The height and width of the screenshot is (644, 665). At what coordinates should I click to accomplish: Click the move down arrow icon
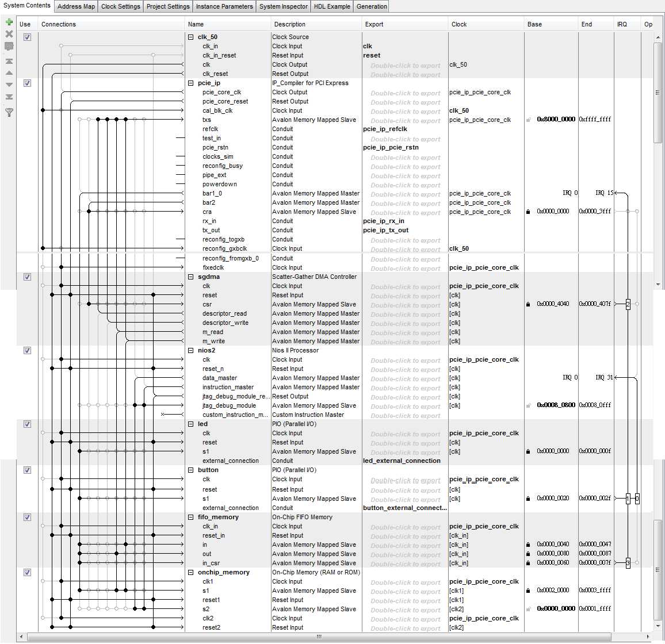click(x=9, y=85)
